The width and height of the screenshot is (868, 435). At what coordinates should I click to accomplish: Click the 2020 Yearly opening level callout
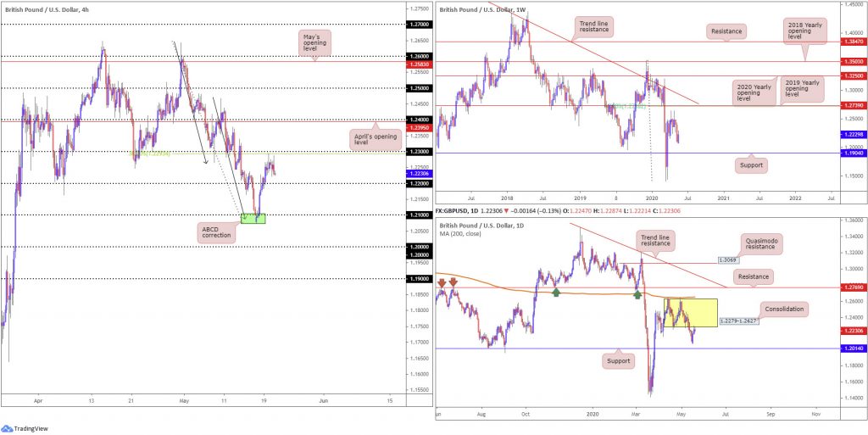(752, 92)
